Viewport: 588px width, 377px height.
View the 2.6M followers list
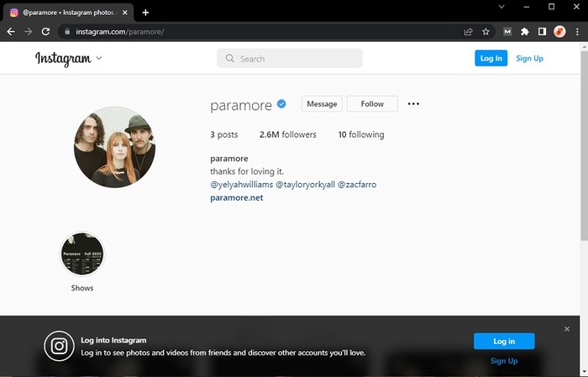pos(287,134)
